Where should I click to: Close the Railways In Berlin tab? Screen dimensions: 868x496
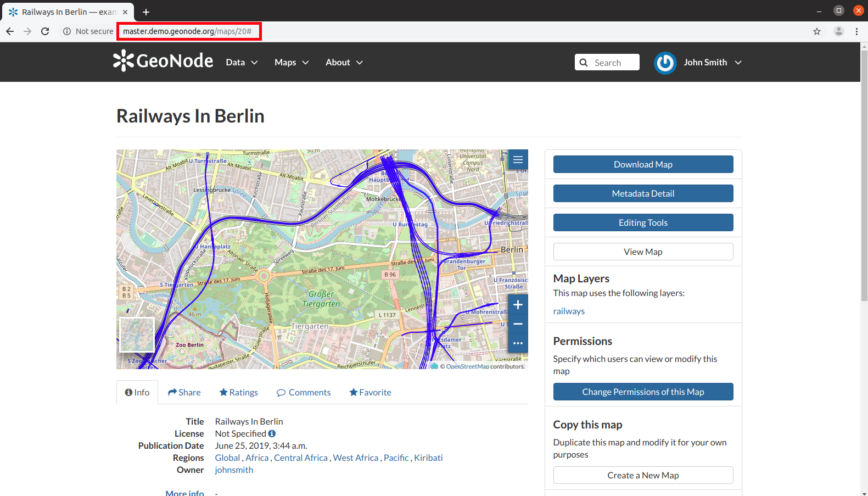tap(125, 12)
